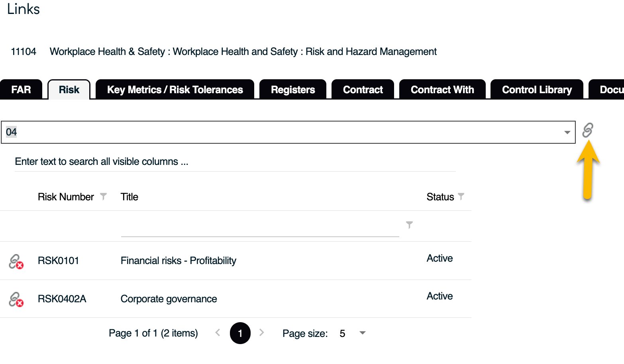The image size is (624, 364).
Task: Switch to the Control Library tab
Action: point(537,90)
